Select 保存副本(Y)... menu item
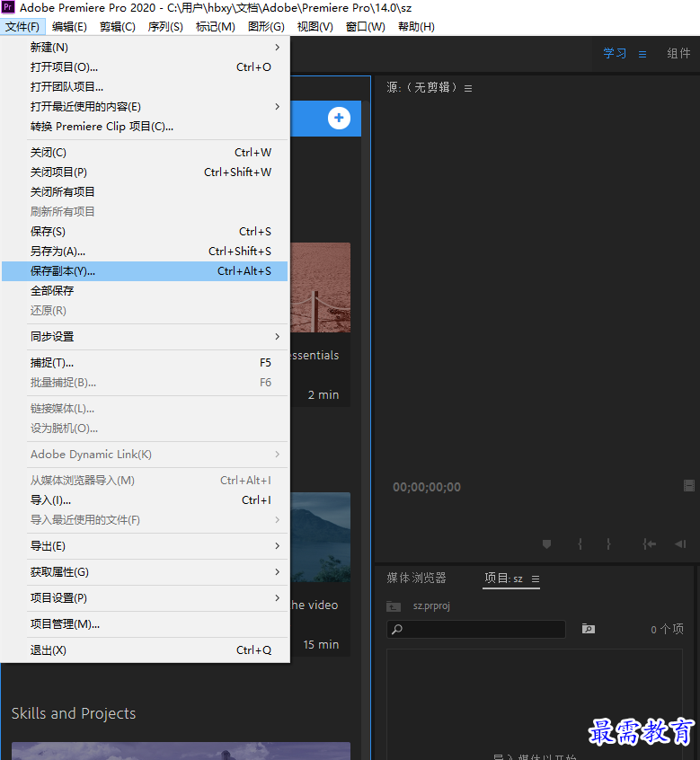700x760 pixels. tap(145, 271)
